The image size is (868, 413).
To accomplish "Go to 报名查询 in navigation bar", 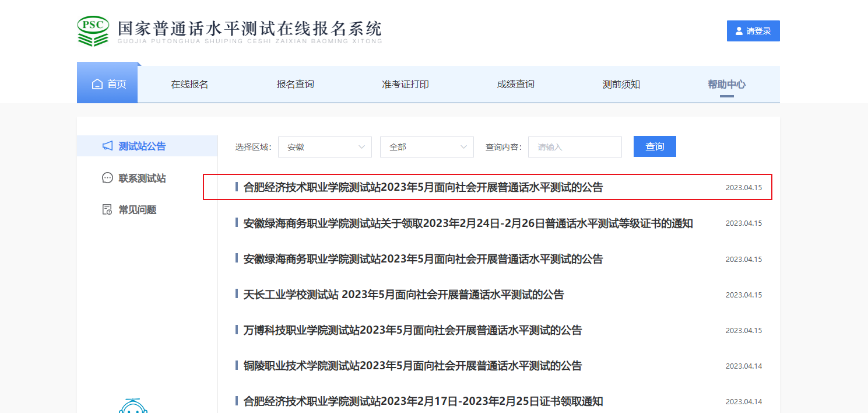I will click(x=295, y=85).
